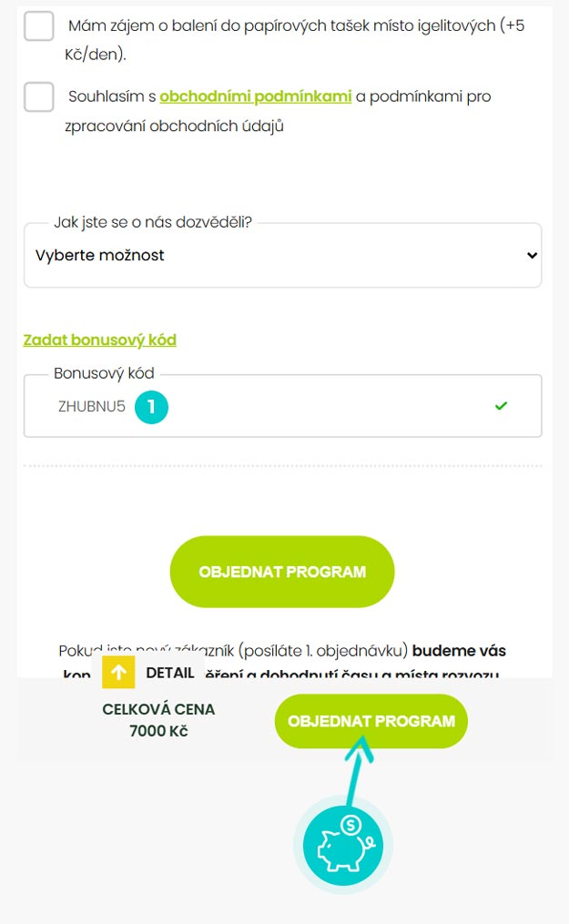Click the "Celková cena 7000 Kč" total

(x=158, y=720)
